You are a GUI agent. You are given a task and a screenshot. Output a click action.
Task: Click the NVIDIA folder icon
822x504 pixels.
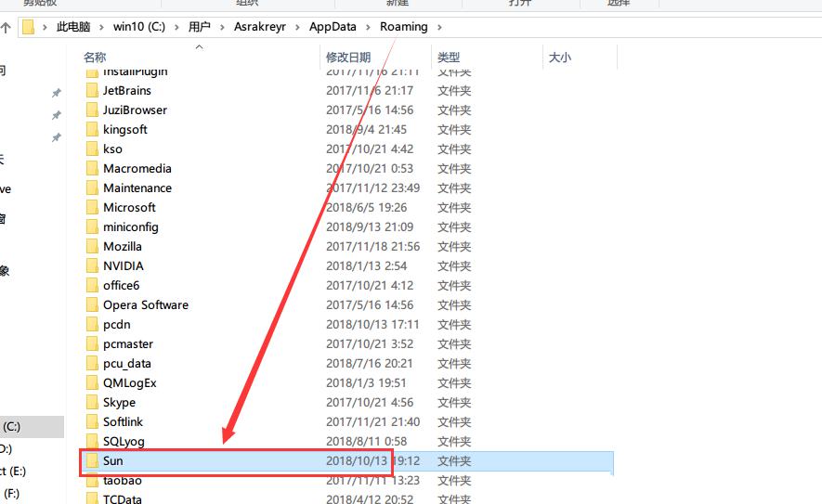92,265
